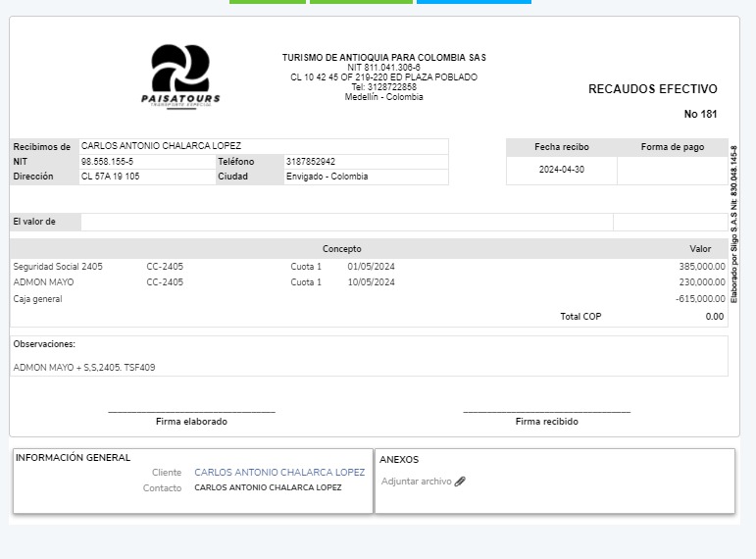This screenshot has width=756, height=559.
Task: Click the Contacto name in Información General
Action: (268, 487)
